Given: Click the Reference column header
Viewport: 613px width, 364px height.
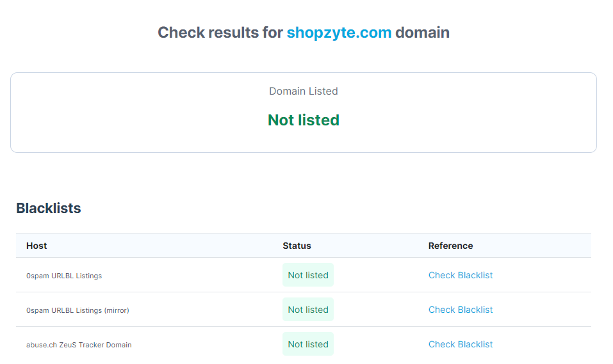Looking at the screenshot, I should coord(450,246).
